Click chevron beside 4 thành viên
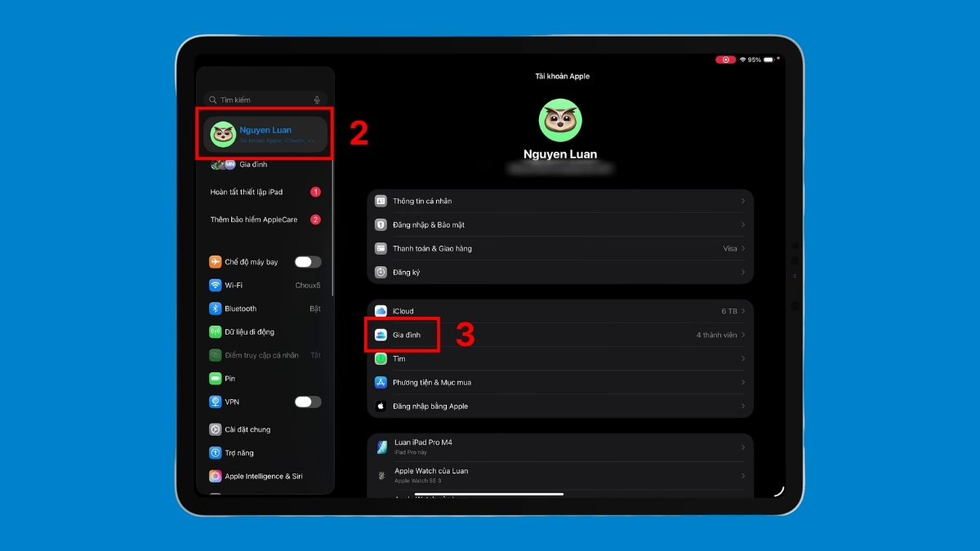Image resolution: width=980 pixels, height=551 pixels. click(x=743, y=335)
